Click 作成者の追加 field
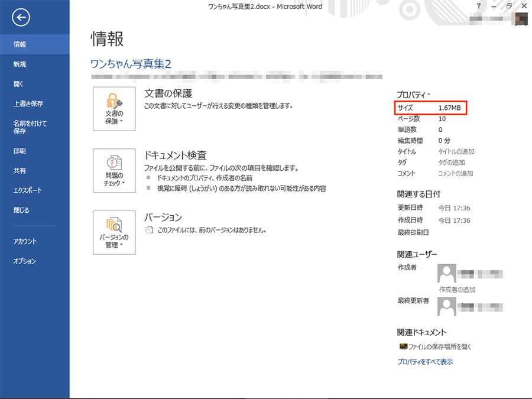This screenshot has height=399, width=532. [x=457, y=290]
